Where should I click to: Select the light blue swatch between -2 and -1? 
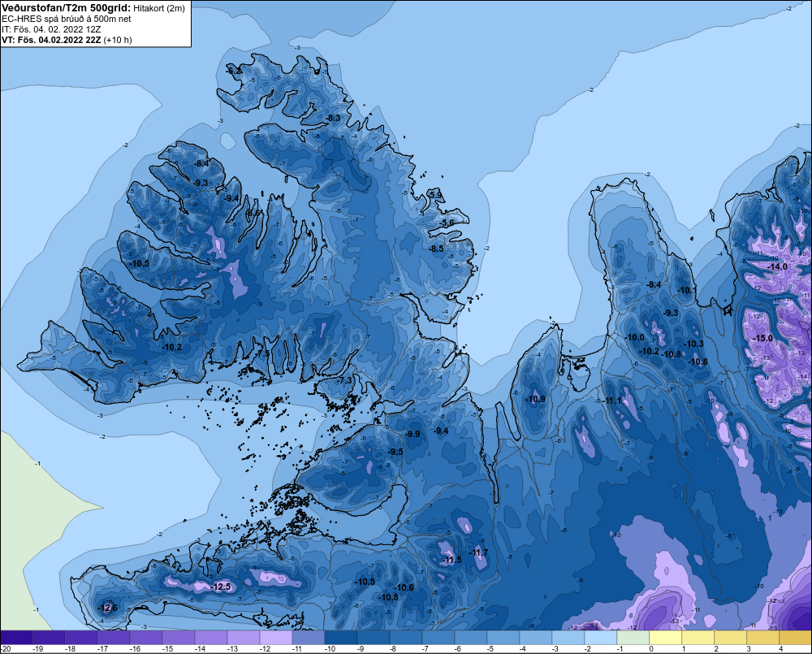click(601, 638)
